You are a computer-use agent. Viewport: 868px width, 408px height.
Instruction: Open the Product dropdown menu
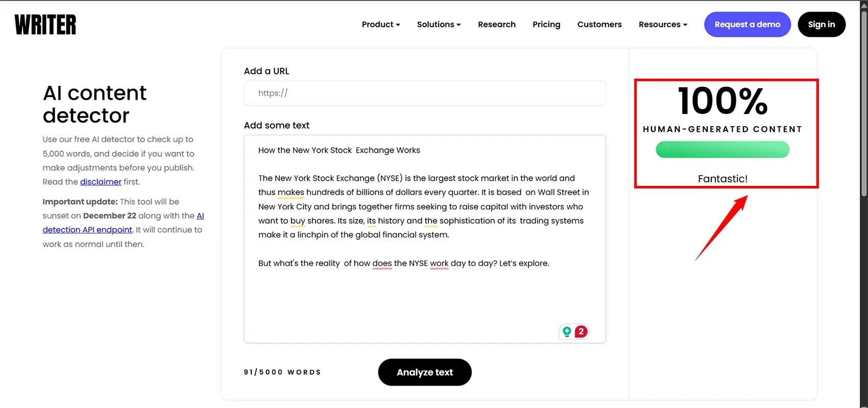[380, 25]
